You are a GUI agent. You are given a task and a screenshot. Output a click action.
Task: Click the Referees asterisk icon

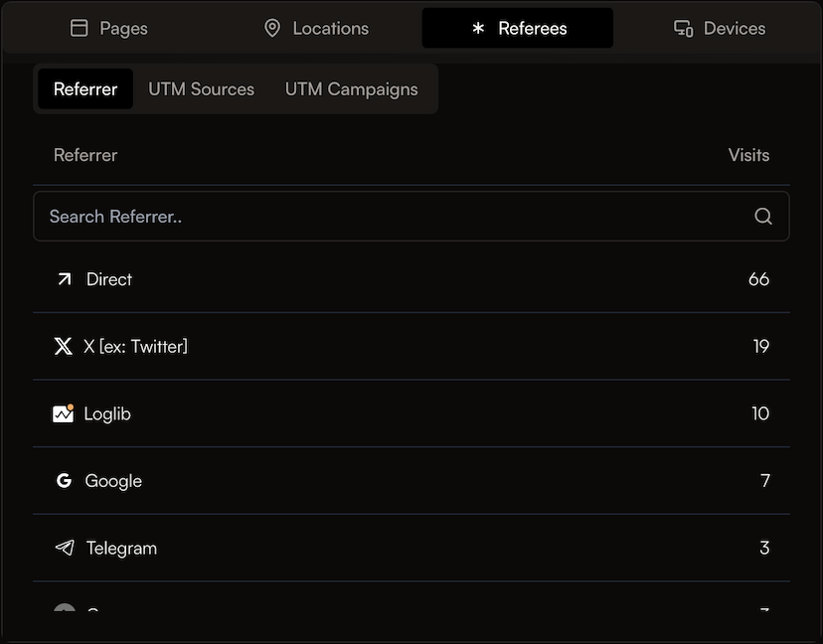(x=478, y=28)
